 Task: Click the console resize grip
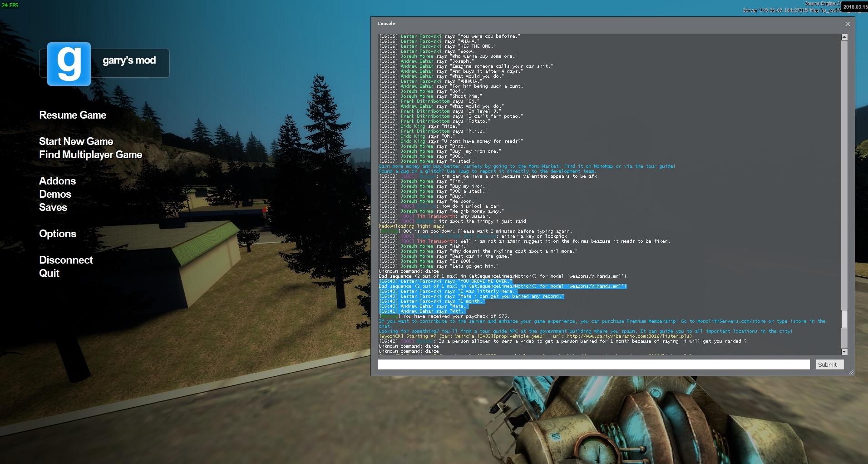tap(851, 372)
